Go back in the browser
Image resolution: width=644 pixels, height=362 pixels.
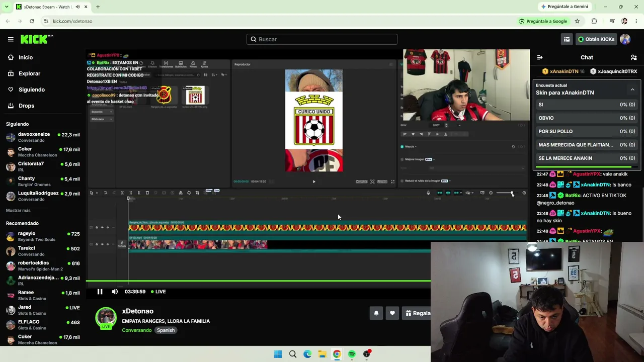click(x=8, y=21)
